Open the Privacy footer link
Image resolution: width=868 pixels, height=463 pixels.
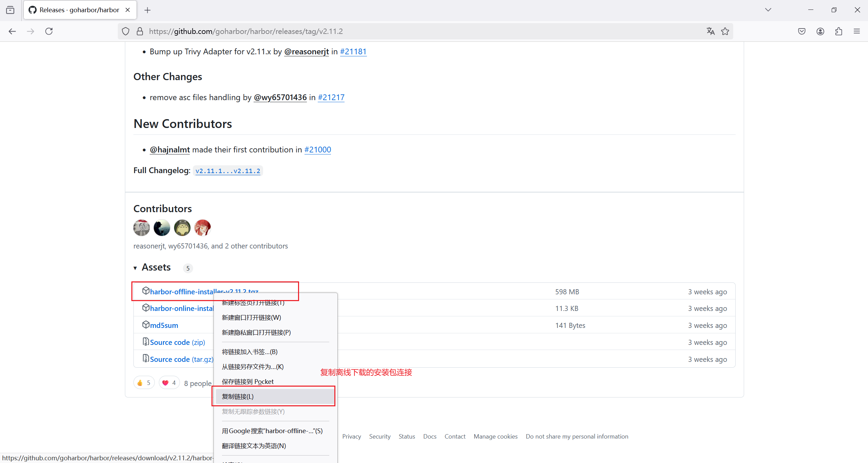coord(351,437)
